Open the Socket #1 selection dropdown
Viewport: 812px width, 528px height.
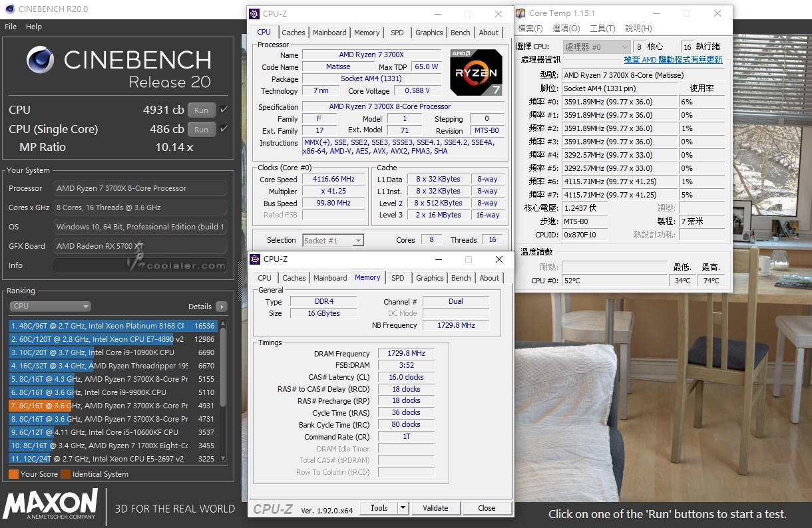(x=333, y=240)
